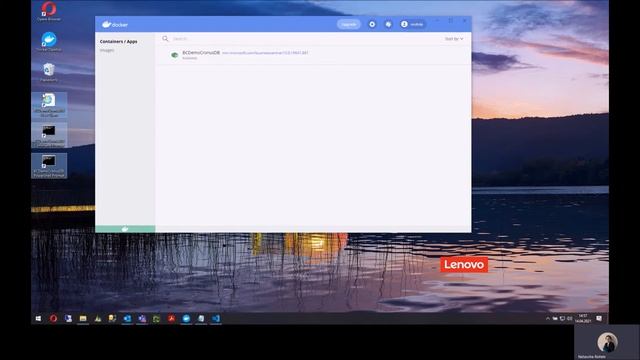Viewport: 640px width, 360px height.
Task: Click the Docker engine status whale at sidebar bottom
Action: (125, 229)
